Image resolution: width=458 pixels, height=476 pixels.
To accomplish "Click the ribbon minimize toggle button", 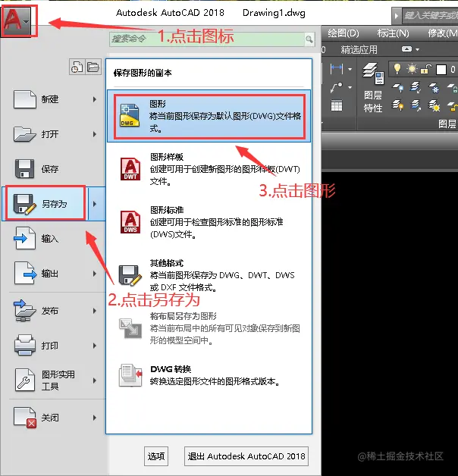I will (406, 49).
